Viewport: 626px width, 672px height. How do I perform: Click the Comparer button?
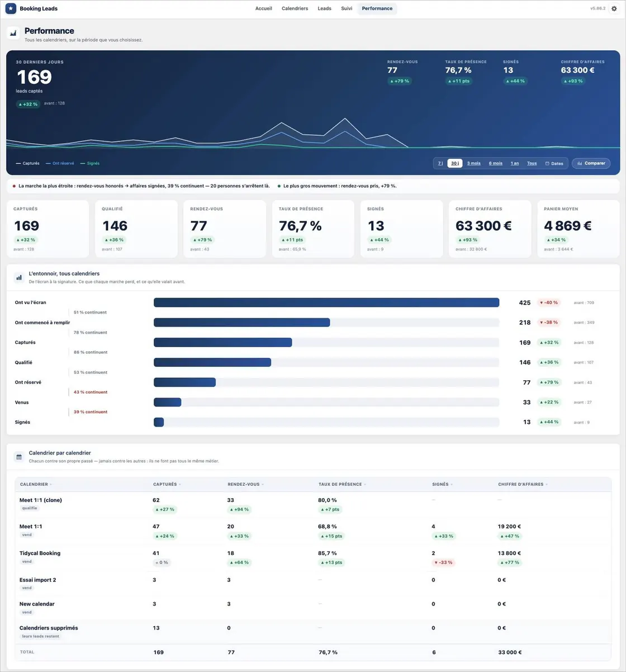click(x=591, y=163)
